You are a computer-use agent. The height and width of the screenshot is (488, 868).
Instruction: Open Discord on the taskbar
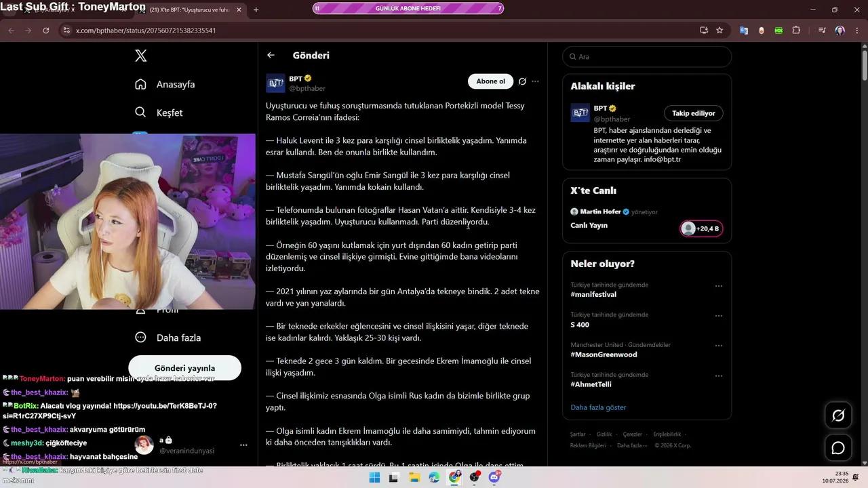494,477
